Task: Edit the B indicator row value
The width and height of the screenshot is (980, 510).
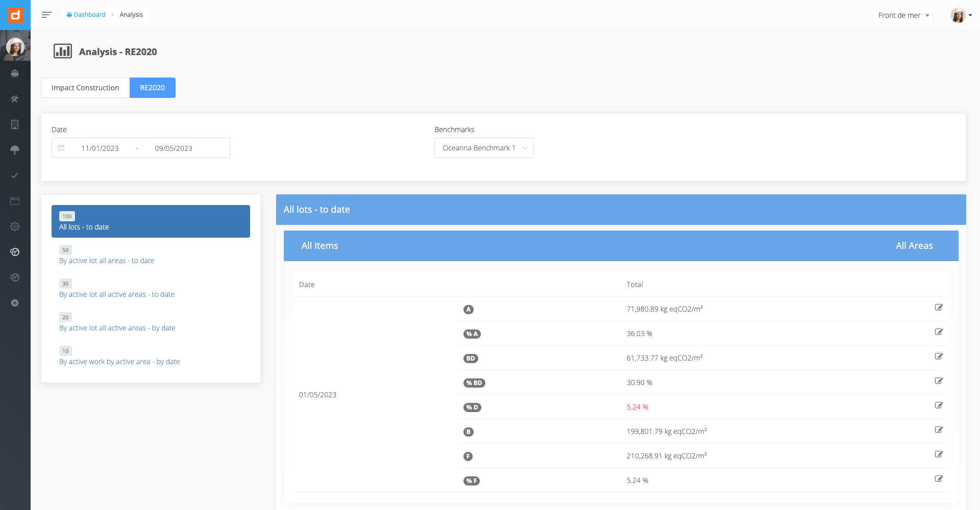Action: point(939,430)
